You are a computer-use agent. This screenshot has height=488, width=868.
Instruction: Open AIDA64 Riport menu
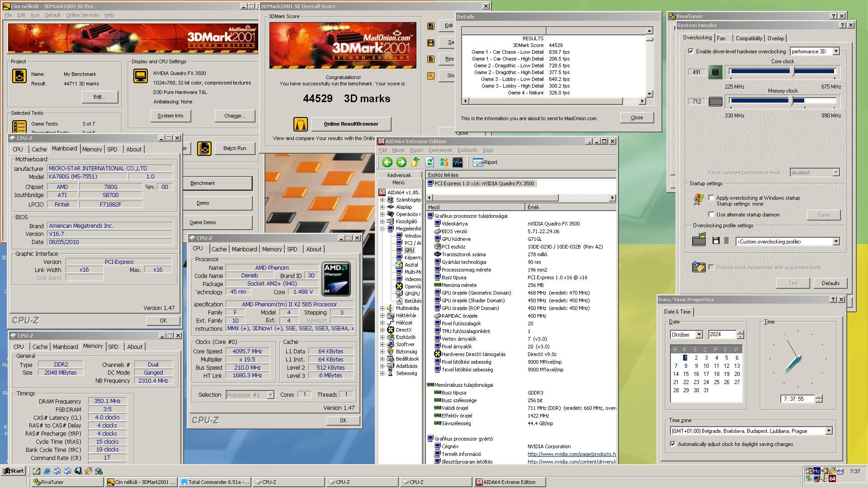click(x=416, y=150)
